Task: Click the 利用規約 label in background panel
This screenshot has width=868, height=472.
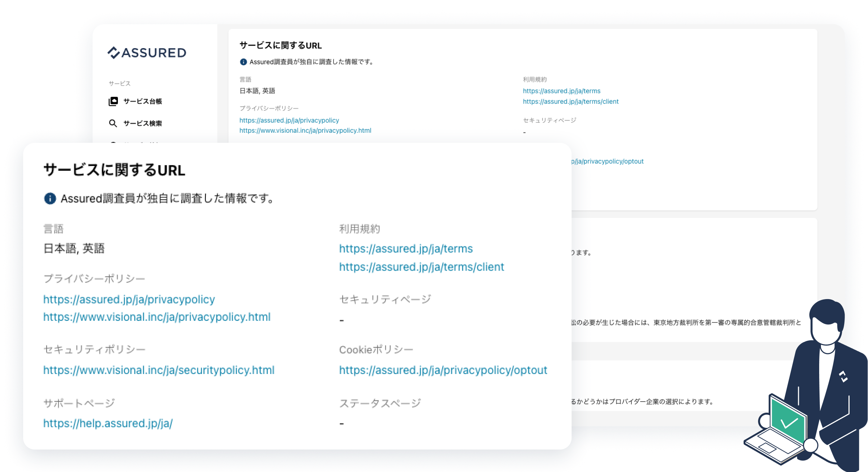Action: [x=535, y=80]
